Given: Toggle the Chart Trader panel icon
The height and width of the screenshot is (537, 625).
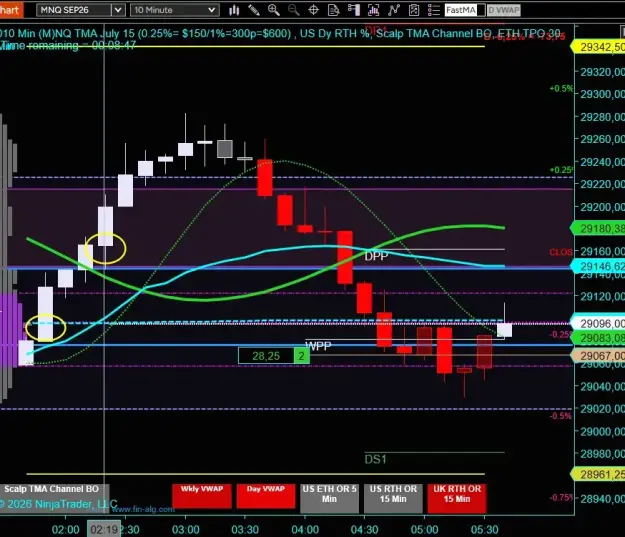Looking at the screenshot, I should tap(354, 10).
